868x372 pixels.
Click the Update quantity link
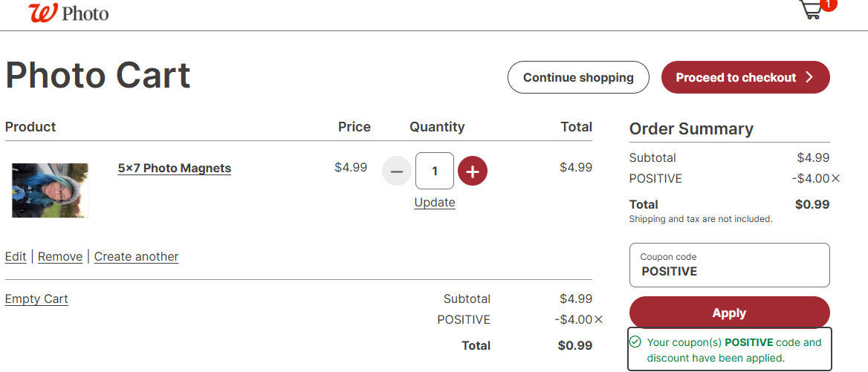pyautogui.click(x=435, y=203)
